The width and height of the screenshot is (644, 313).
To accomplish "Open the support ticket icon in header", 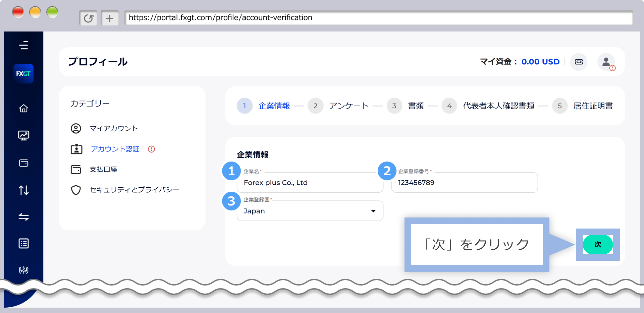I will pyautogui.click(x=579, y=62).
